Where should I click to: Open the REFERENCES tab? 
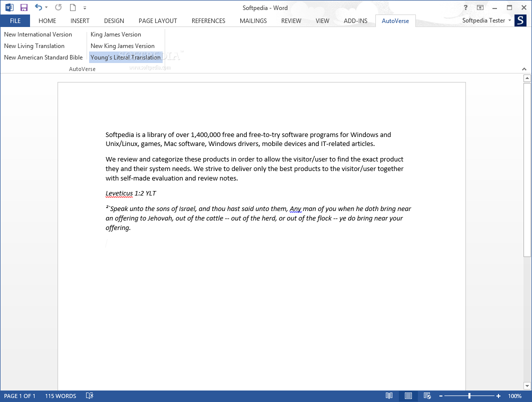208,20
